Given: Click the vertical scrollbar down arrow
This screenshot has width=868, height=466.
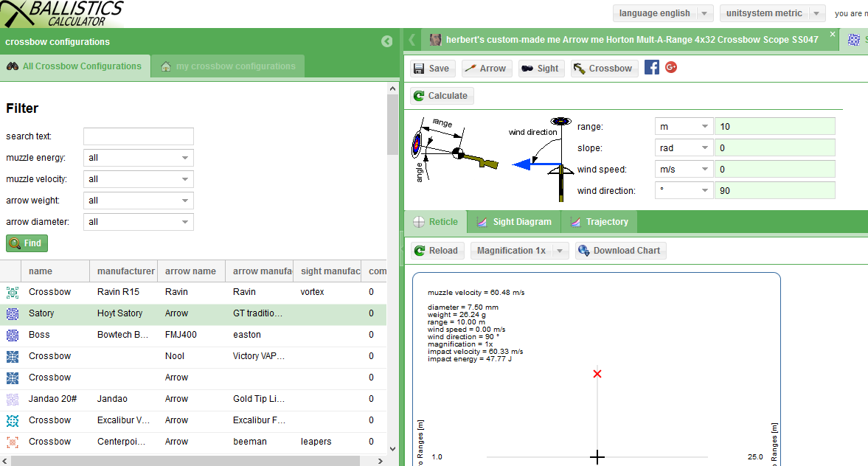Looking at the screenshot, I should point(392,449).
